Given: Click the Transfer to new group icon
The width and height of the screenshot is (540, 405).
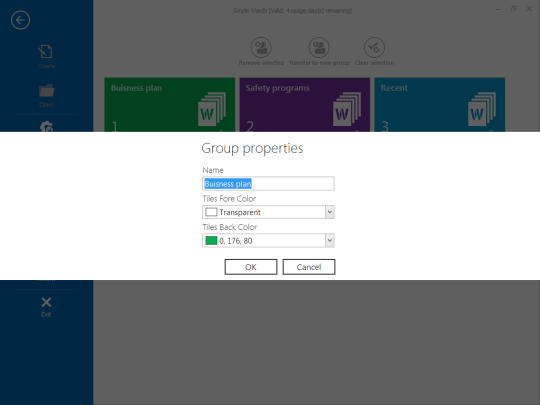Looking at the screenshot, I should pos(319,47).
